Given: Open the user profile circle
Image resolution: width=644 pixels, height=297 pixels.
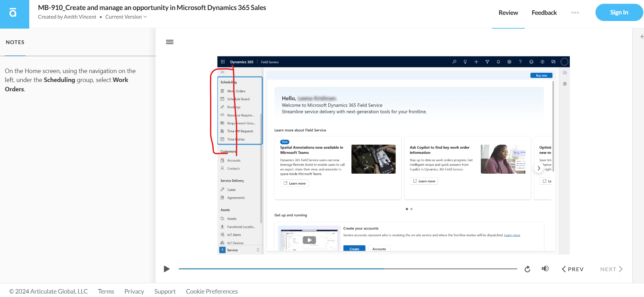Looking at the screenshot, I should (x=564, y=62).
